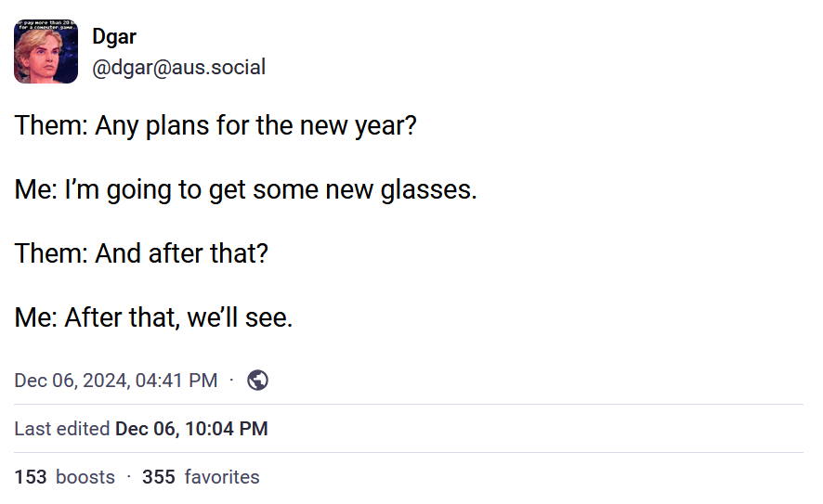Click the dot between boosts and favorites
Screen dimensions: 823x504
[x=129, y=477]
